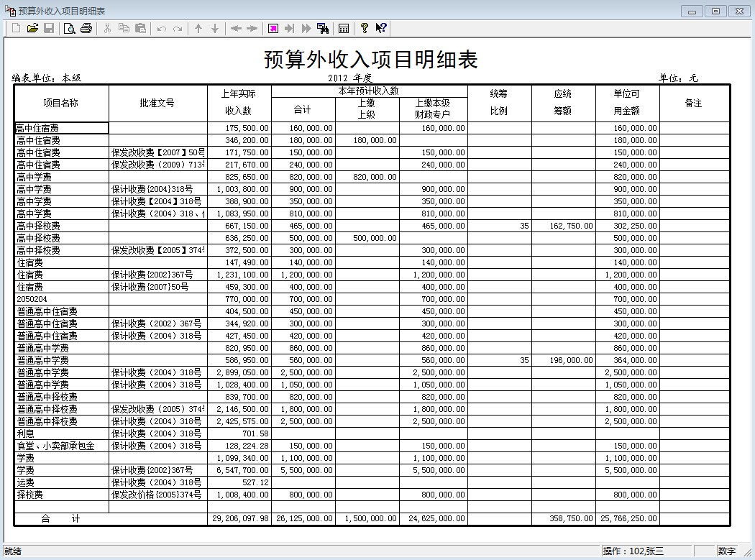Viewport: 755px width, 560px height.
Task: Open print preview from the toolbar
Action: coord(70,29)
